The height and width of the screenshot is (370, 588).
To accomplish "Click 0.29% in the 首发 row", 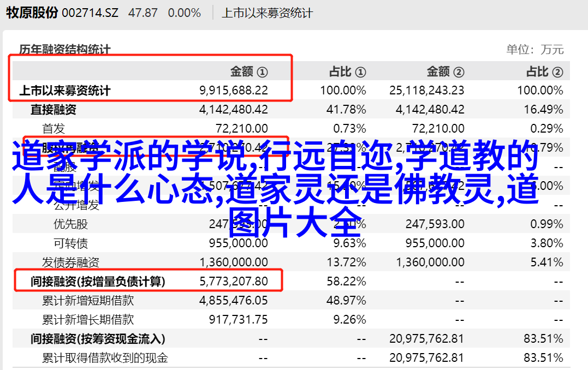I will [x=547, y=129].
